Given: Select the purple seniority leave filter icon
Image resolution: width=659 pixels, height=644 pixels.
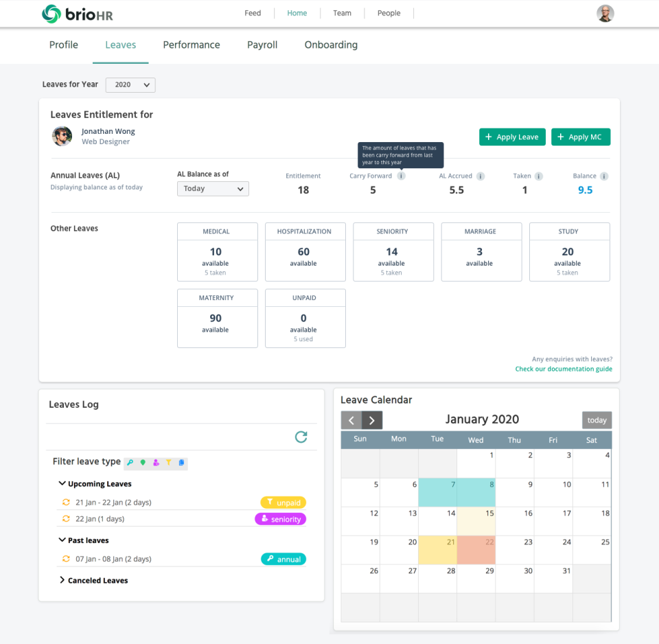Looking at the screenshot, I should pos(156,462).
